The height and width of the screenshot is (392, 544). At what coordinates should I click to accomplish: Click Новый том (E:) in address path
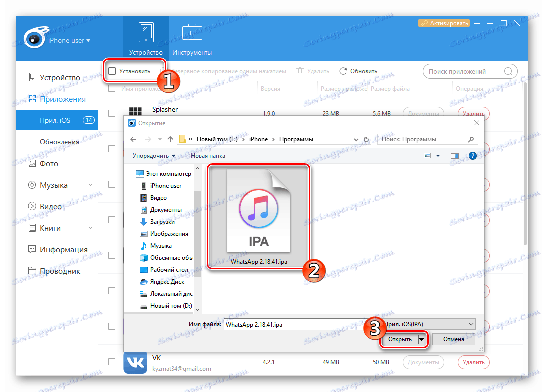click(217, 139)
